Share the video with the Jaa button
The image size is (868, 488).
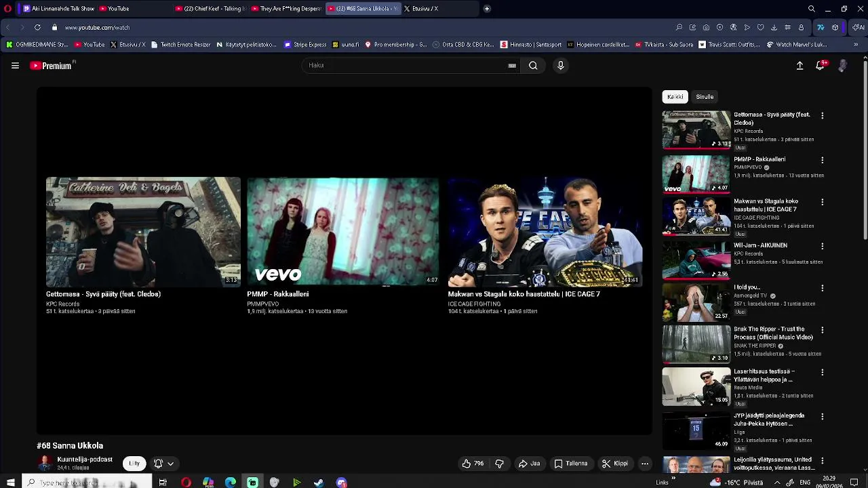530,464
